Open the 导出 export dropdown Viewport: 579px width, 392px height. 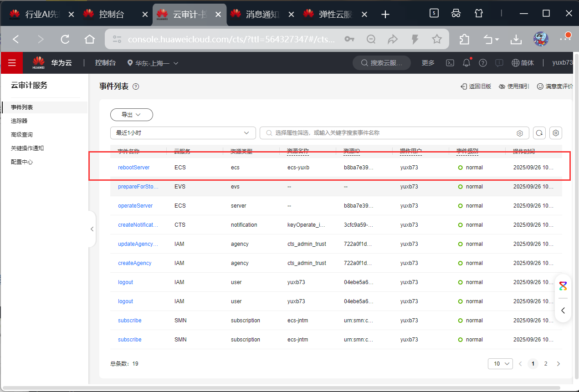point(131,115)
